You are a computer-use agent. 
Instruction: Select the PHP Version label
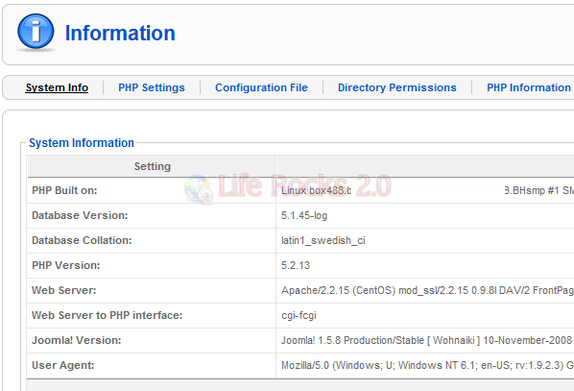point(66,265)
